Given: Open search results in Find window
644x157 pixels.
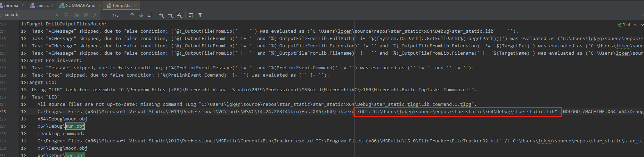Looking at the screenshot, I should click(x=150, y=15).
